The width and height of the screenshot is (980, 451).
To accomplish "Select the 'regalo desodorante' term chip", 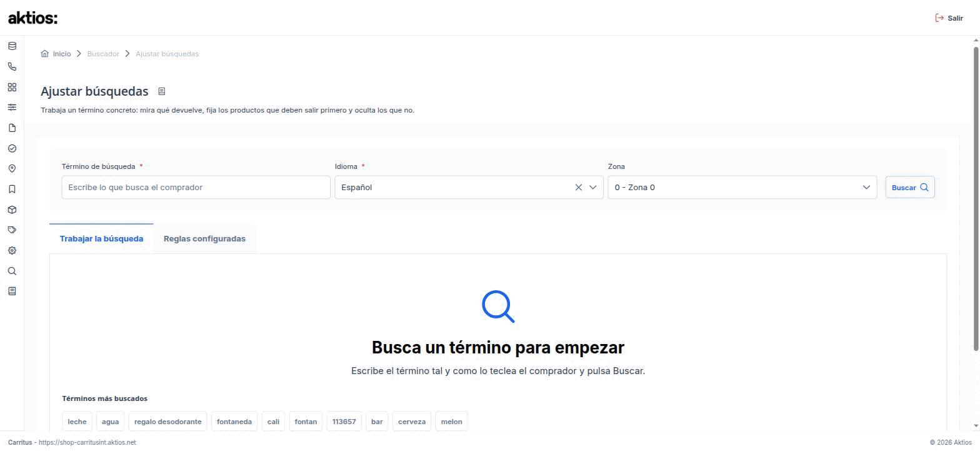I will pyautogui.click(x=167, y=422).
